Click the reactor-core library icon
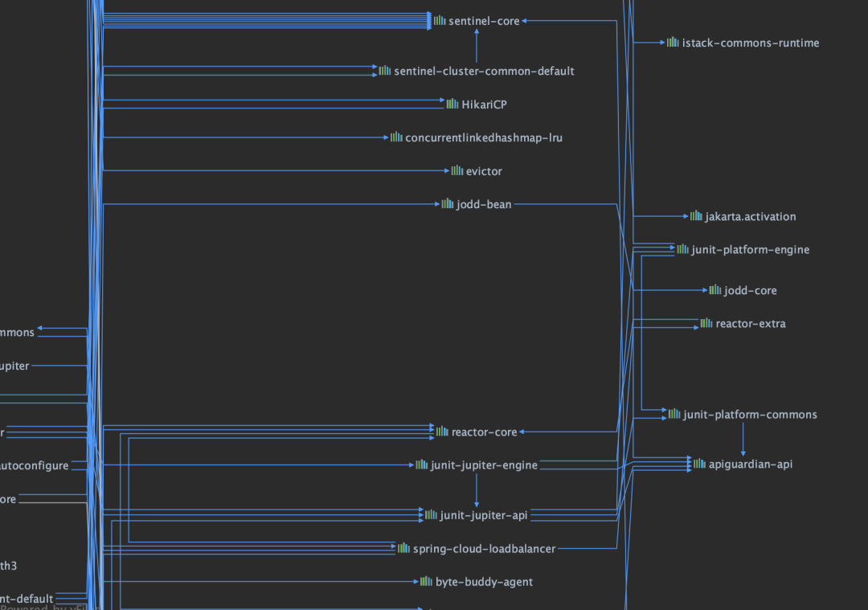 tap(442, 432)
